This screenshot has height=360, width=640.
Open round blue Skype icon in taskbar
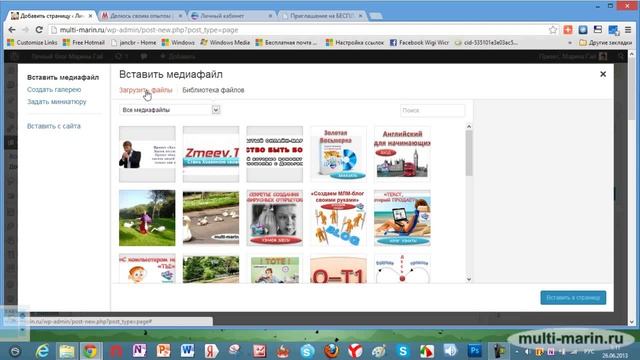(x=307, y=351)
